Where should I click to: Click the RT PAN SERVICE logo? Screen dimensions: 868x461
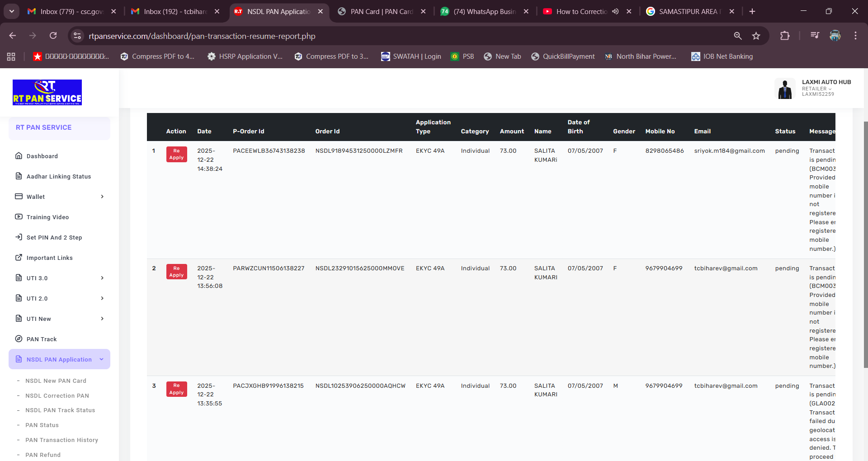click(47, 93)
